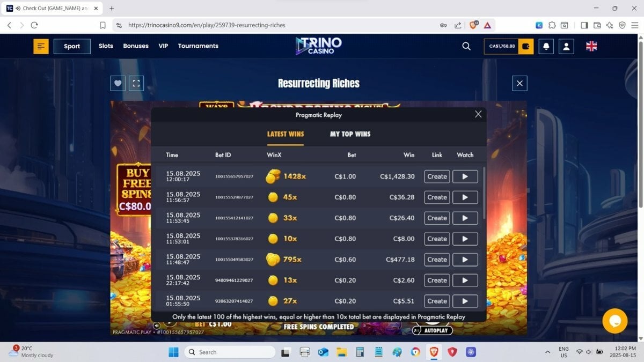Open Brave Rewards triangle icon
644x362 pixels.
click(487, 25)
